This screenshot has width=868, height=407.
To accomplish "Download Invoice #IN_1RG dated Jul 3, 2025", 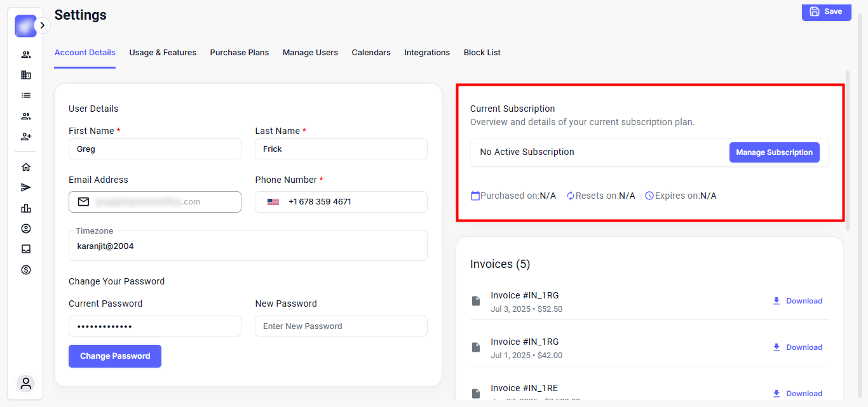I will [x=797, y=301].
